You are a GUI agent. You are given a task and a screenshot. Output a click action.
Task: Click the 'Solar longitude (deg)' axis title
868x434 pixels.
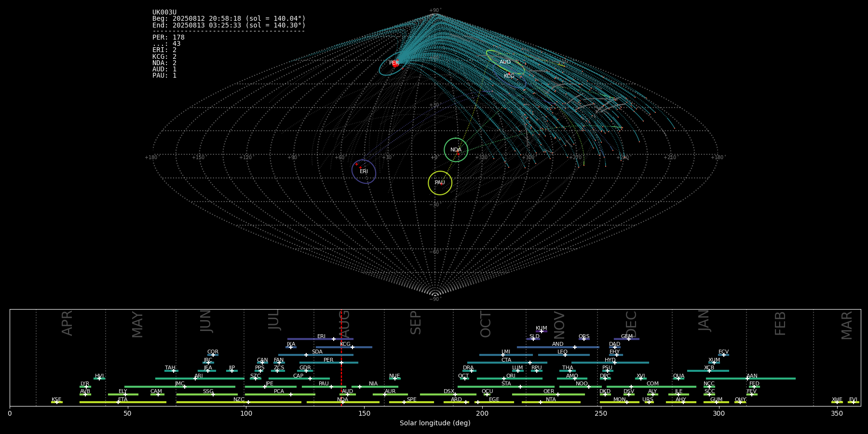tap(435, 423)
